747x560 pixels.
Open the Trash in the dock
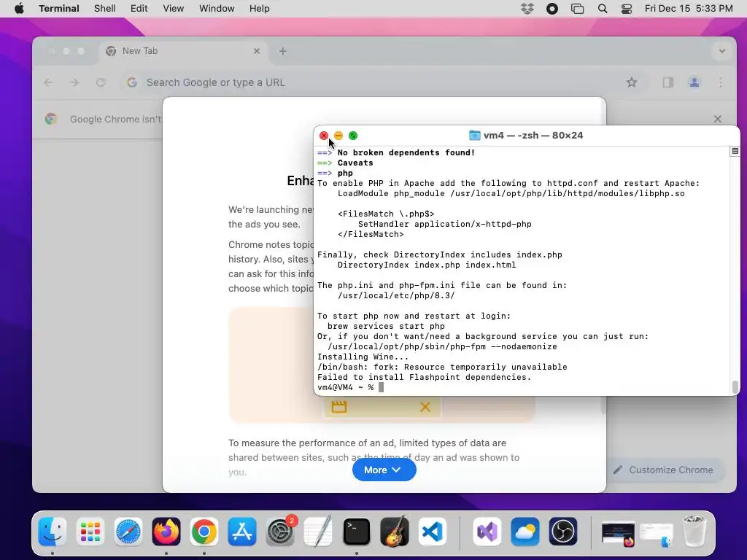click(694, 532)
